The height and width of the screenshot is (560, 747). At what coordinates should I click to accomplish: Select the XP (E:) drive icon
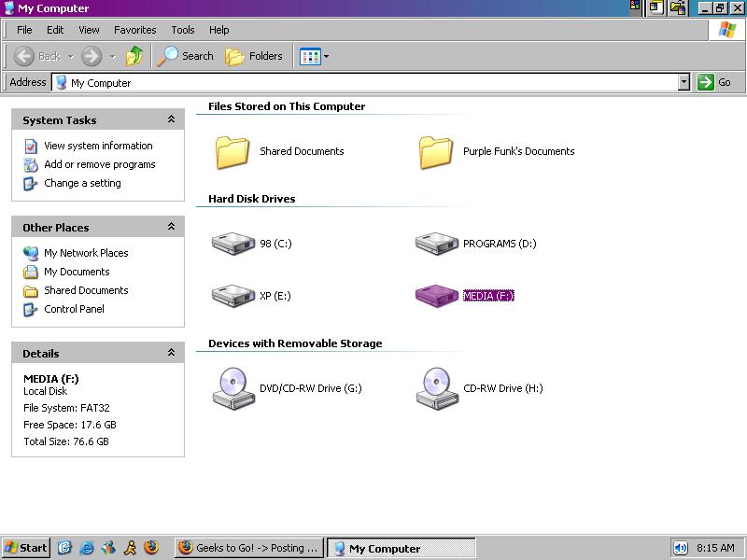[x=233, y=296]
